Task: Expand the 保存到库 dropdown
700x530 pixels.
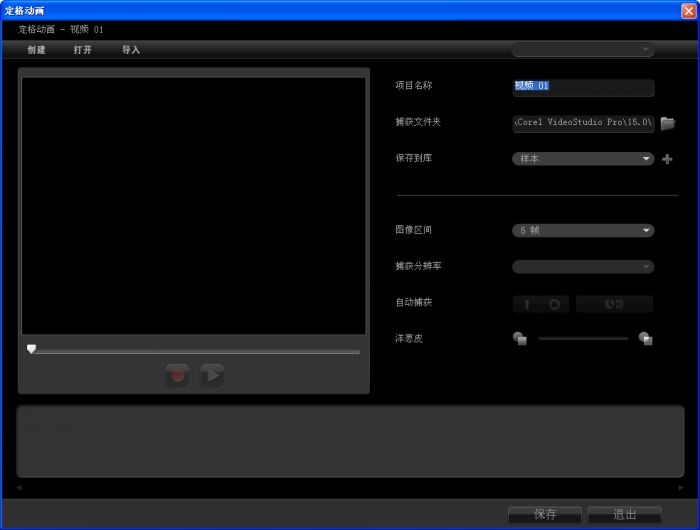Action: click(583, 159)
